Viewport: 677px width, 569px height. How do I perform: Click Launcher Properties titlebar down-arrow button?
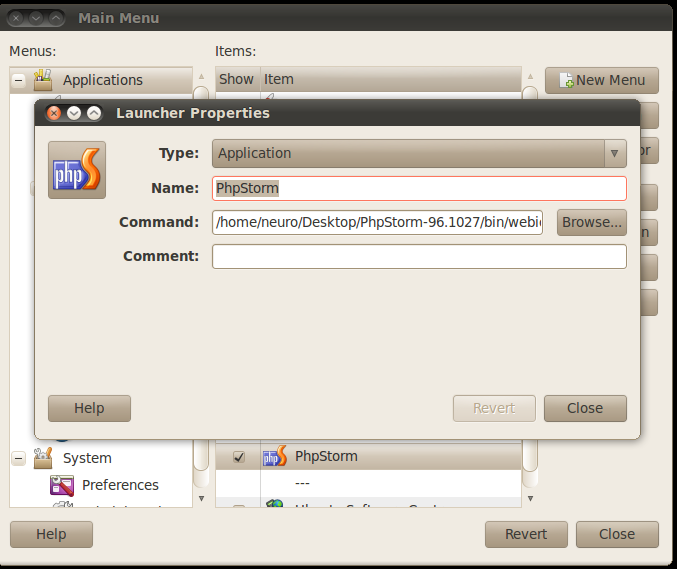(74, 113)
